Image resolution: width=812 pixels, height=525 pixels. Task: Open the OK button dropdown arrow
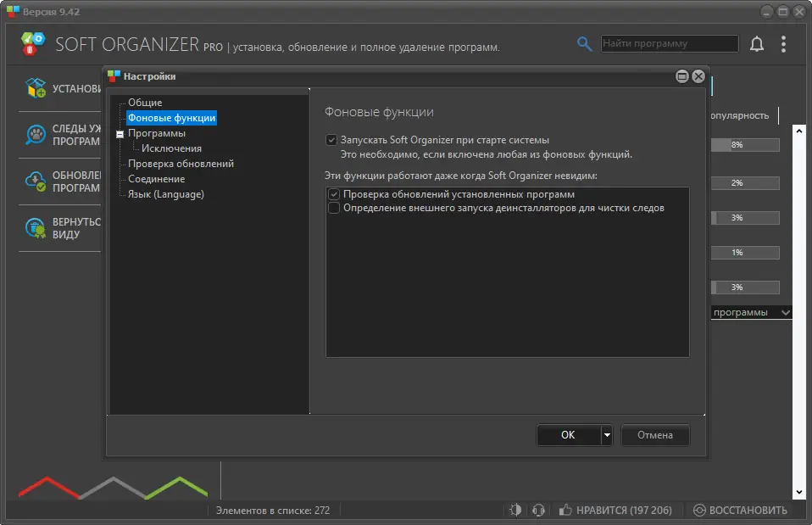(607, 435)
